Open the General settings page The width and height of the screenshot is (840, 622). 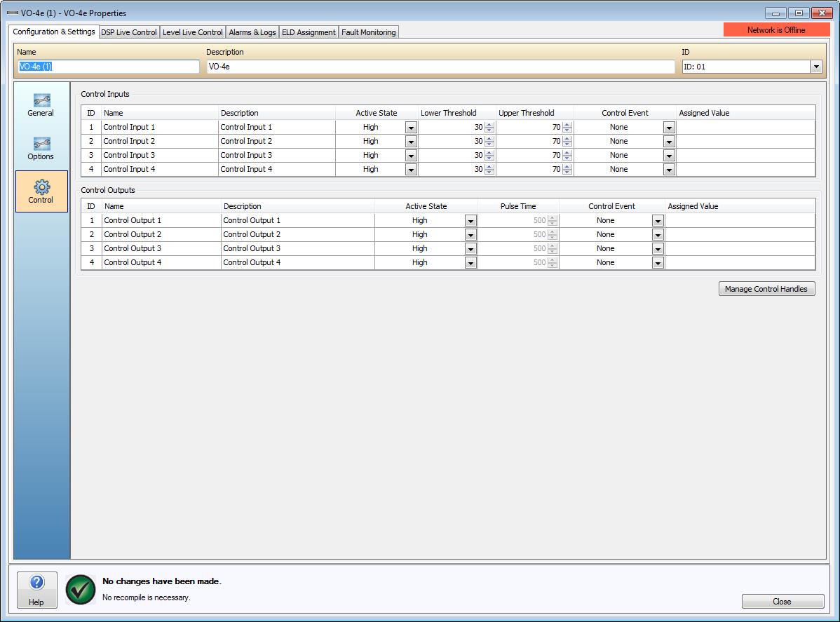coord(41,106)
